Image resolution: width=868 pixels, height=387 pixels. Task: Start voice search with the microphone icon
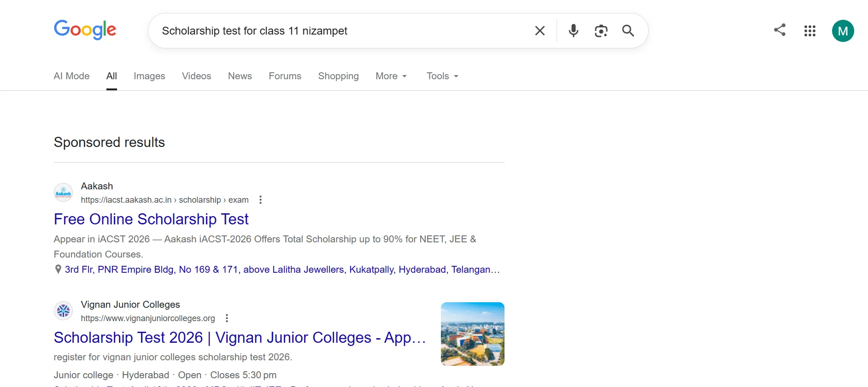(x=574, y=31)
